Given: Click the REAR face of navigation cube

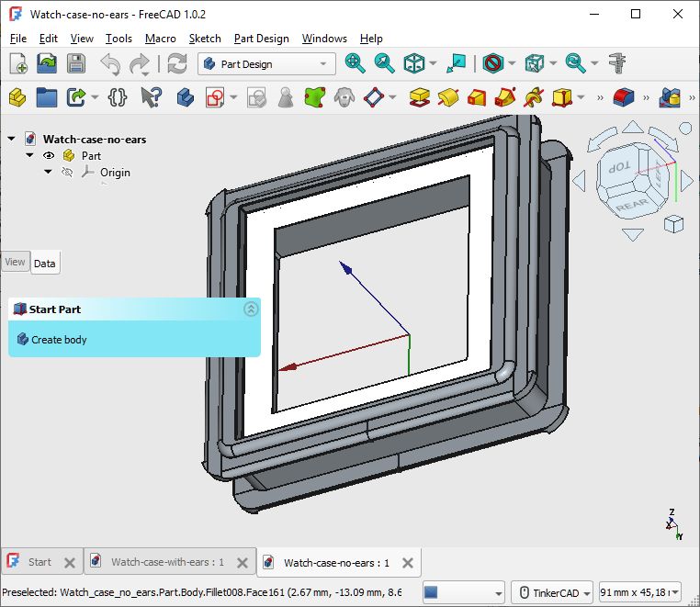Looking at the screenshot, I should 632,206.
